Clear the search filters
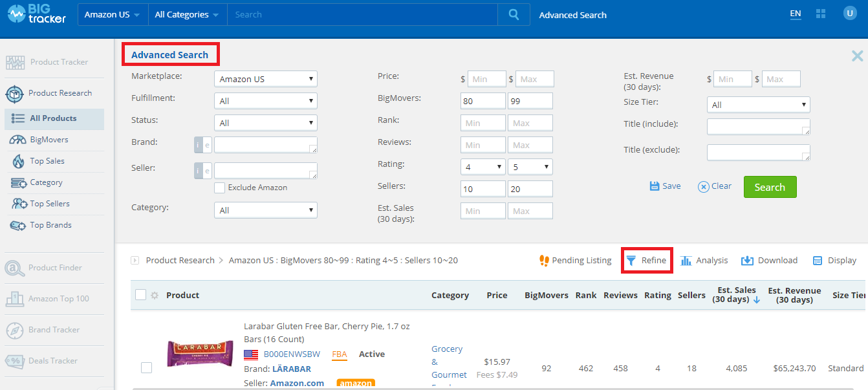The image size is (868, 390). pyautogui.click(x=715, y=186)
